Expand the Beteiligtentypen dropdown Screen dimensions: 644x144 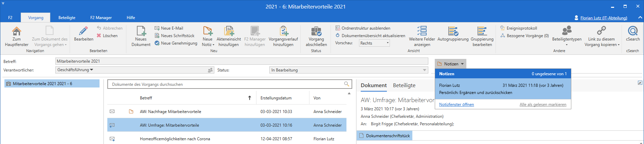pos(567,45)
